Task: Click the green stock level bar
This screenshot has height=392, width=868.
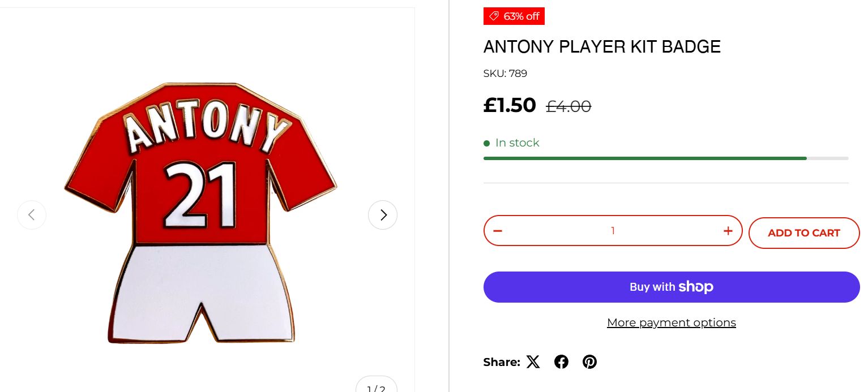Action: 644,158
